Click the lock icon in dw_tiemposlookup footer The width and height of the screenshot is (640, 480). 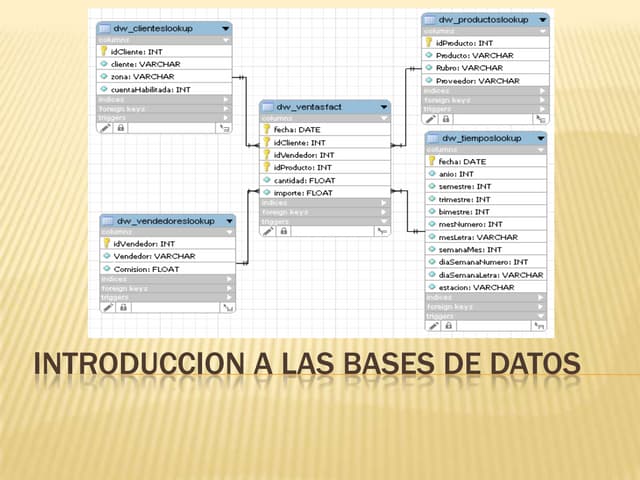pos(448,325)
